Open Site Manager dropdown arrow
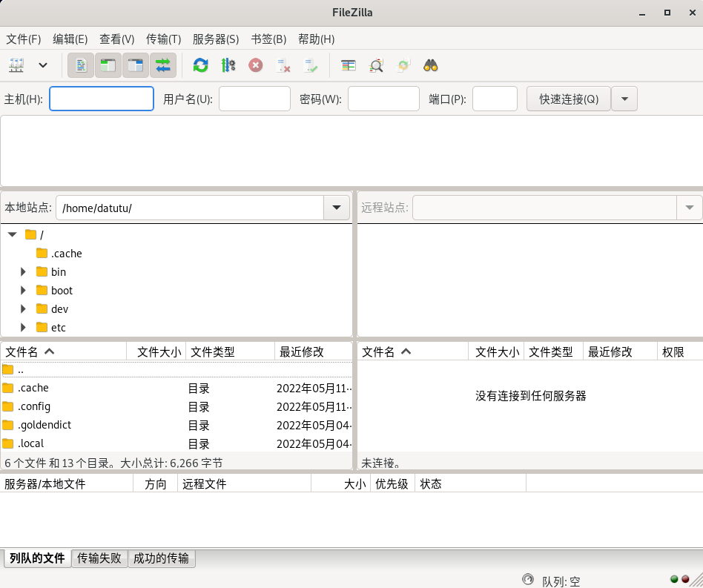Viewport: 703px width, 588px height. click(43, 65)
